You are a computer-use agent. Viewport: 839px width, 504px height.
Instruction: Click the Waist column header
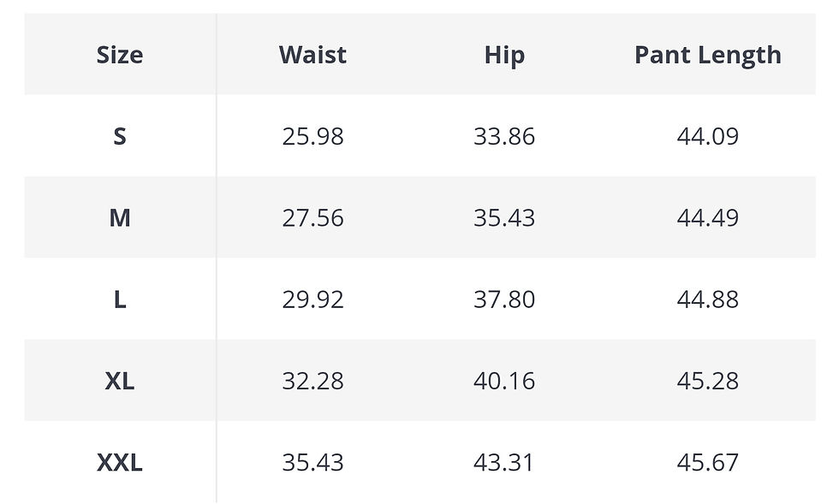pyautogui.click(x=313, y=55)
